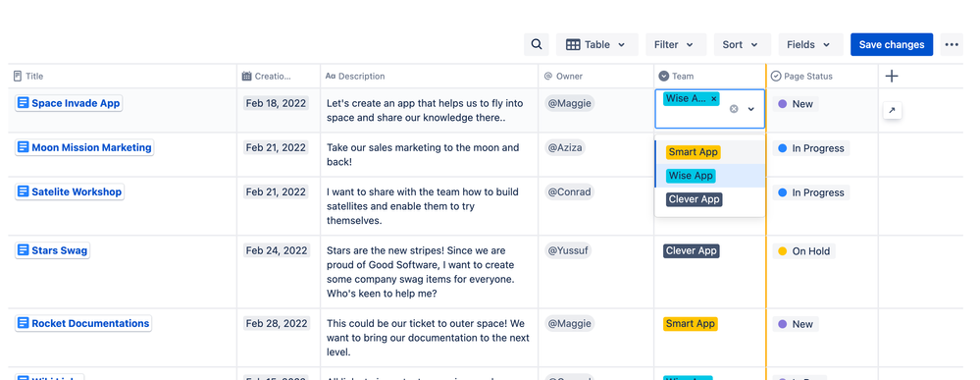Click the In Progress status of Satelite Workshop
Screen dimensions: 980x380
click(811, 192)
